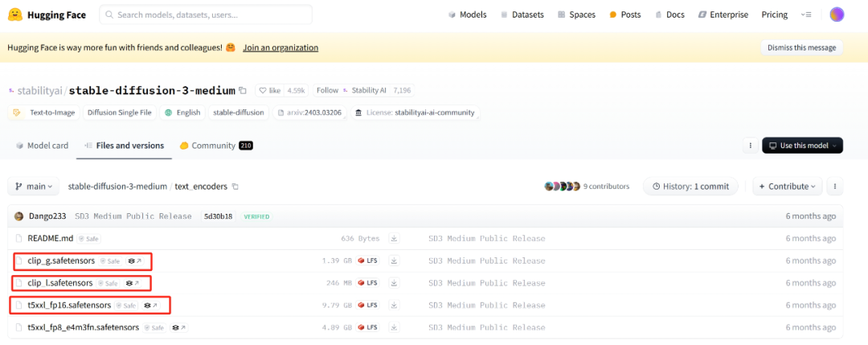The image size is (868, 345).
Task: Click the LFS badge for t5xxl_fp16.safetensors
Action: [x=368, y=305]
